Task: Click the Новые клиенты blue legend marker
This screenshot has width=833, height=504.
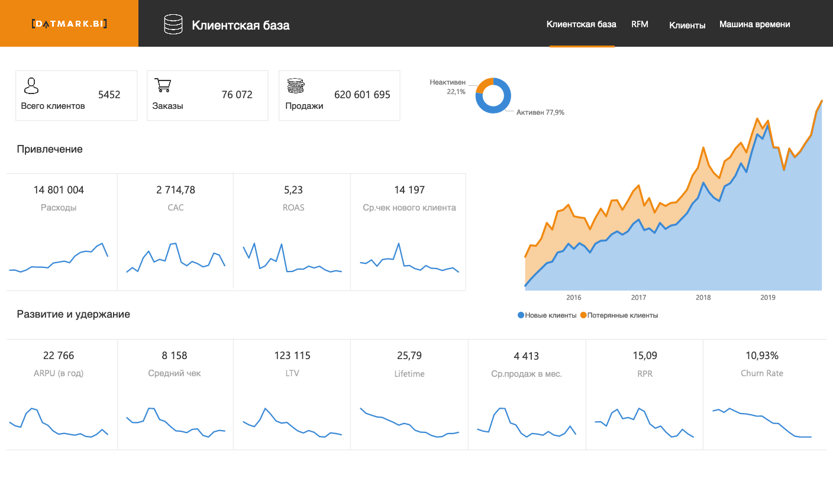Action: (521, 315)
